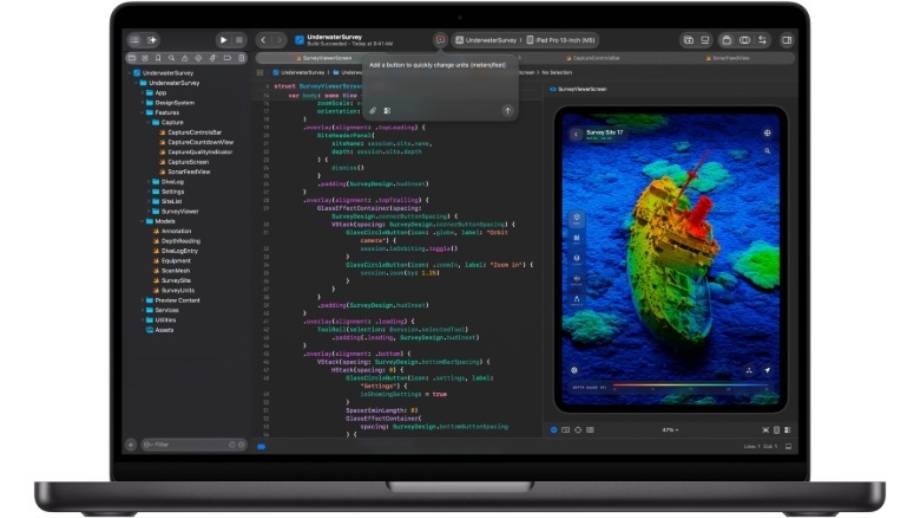The height and width of the screenshot is (518, 920).
Task: Expand the App folder
Action: click(x=143, y=93)
